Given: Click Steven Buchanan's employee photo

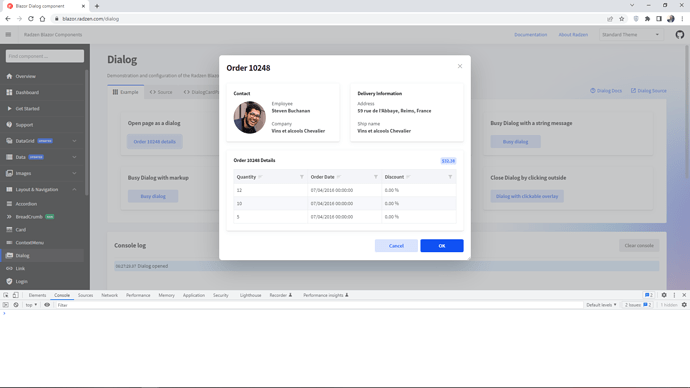Looking at the screenshot, I should point(250,117).
